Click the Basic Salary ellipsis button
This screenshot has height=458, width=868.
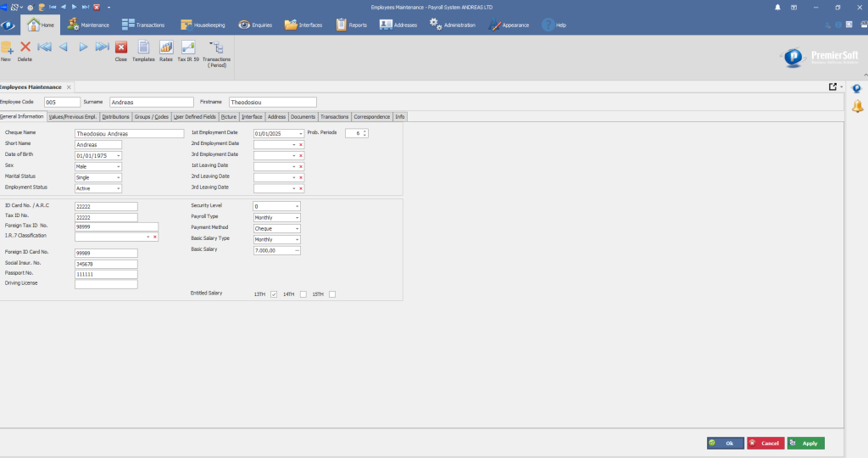(x=298, y=251)
